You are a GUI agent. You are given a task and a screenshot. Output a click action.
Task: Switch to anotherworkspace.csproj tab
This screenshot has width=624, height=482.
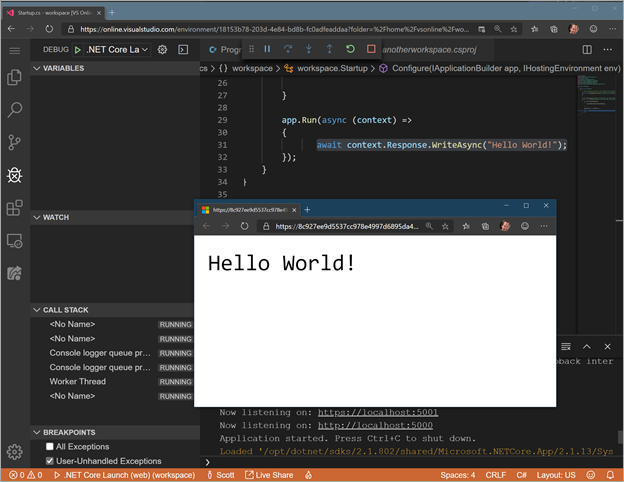pos(429,50)
